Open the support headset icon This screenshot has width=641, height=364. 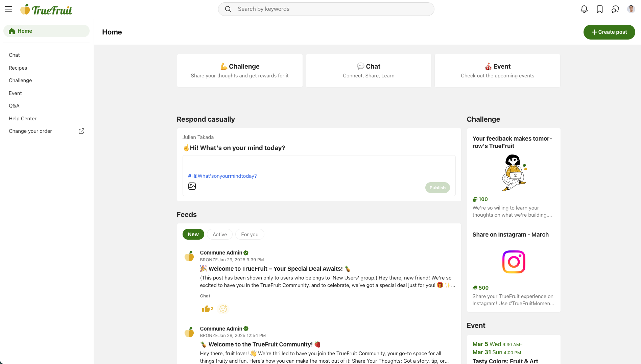tap(615, 9)
